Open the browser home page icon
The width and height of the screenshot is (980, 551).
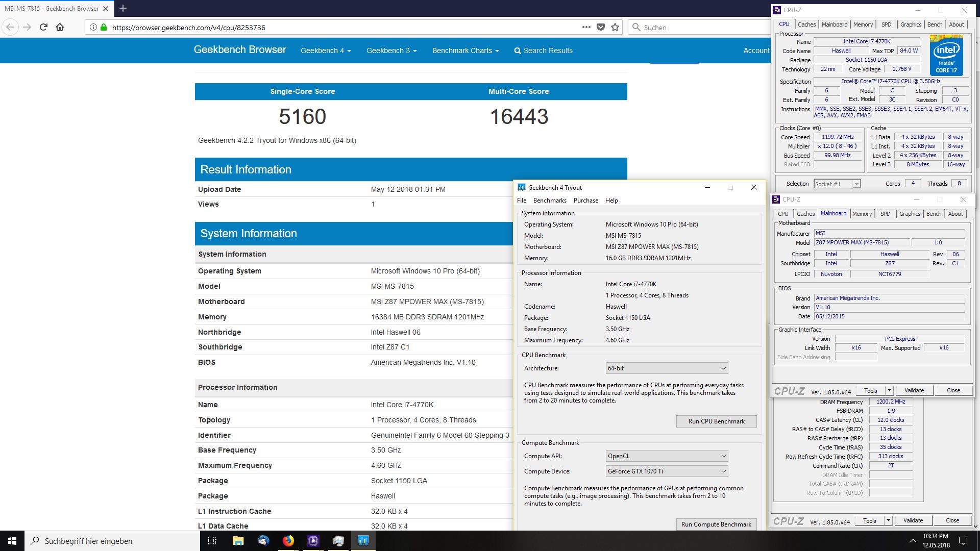[x=60, y=27]
